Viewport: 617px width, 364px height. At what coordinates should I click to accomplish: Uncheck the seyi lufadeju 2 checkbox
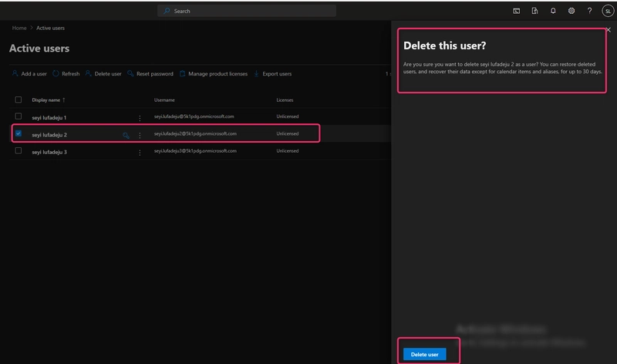point(18,133)
